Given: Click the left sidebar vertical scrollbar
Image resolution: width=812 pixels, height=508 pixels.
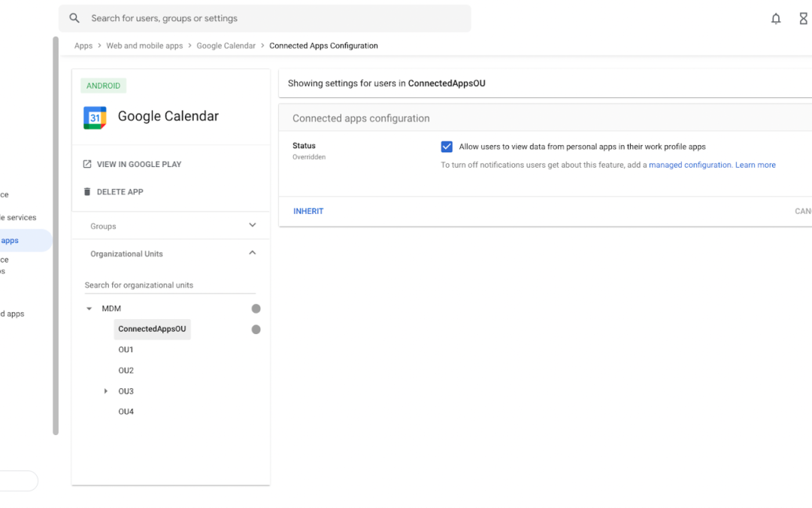Looking at the screenshot, I should tap(56, 236).
